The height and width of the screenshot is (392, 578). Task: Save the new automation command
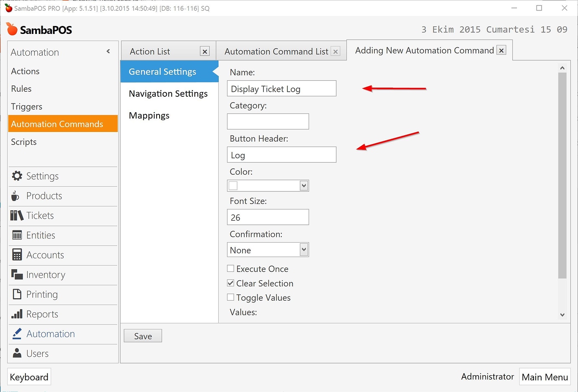[x=142, y=335]
